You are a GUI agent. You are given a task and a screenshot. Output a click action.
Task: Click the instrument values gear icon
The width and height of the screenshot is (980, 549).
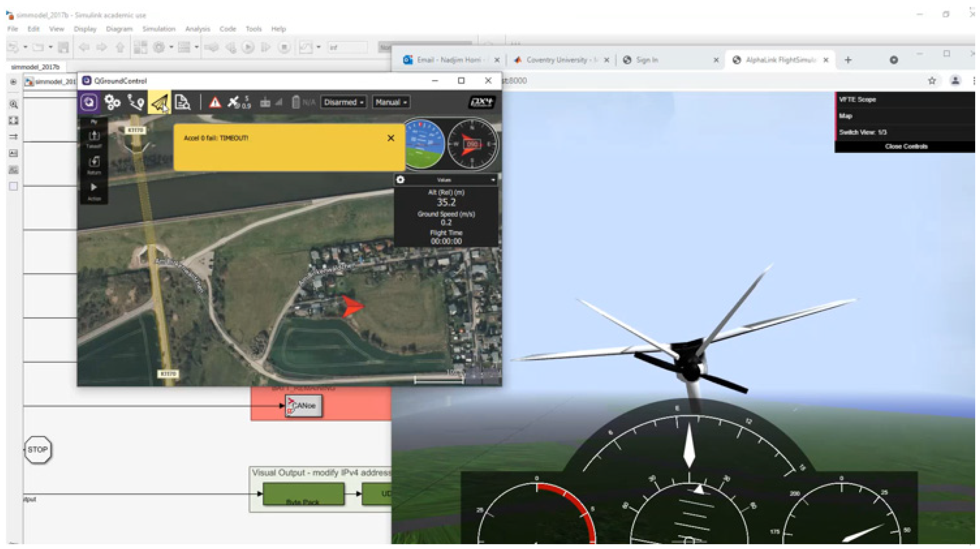(x=400, y=180)
